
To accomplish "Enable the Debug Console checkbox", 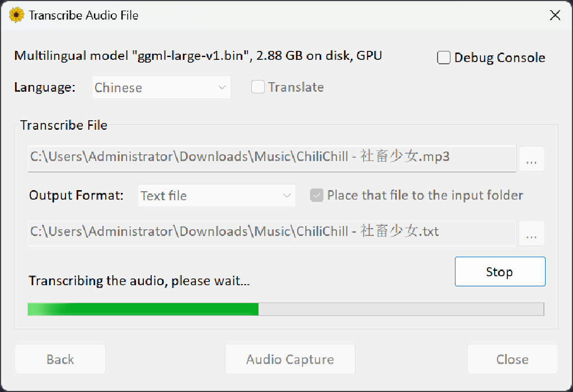I will (444, 58).
